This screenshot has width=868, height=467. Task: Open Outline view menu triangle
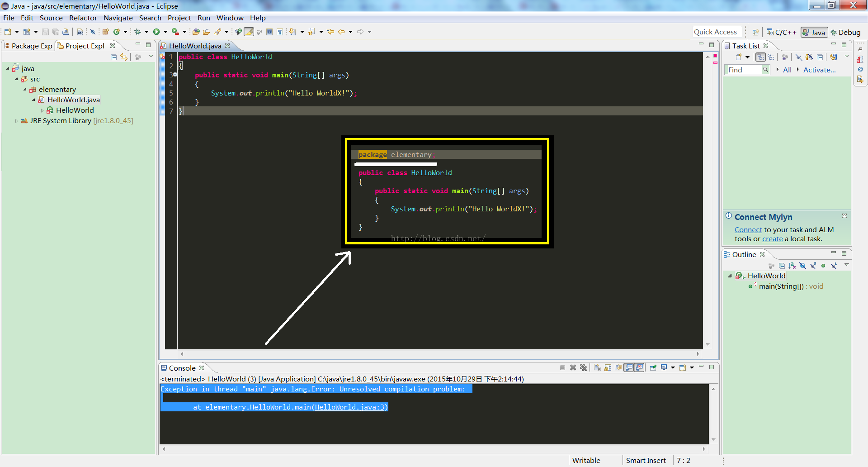tap(846, 265)
